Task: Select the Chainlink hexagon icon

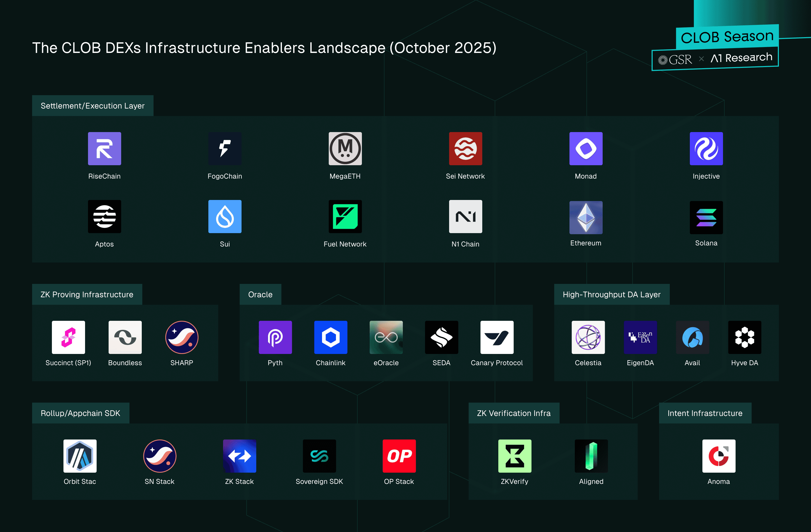Action: coord(331,337)
